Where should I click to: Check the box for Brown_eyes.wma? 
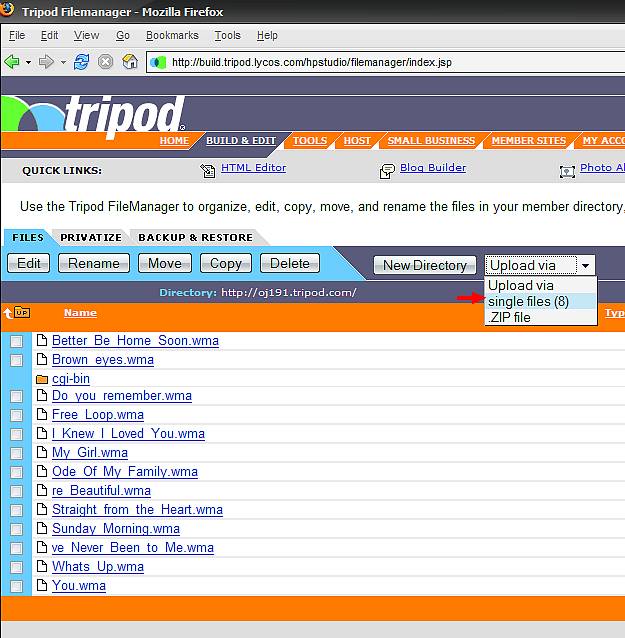[x=16, y=360]
